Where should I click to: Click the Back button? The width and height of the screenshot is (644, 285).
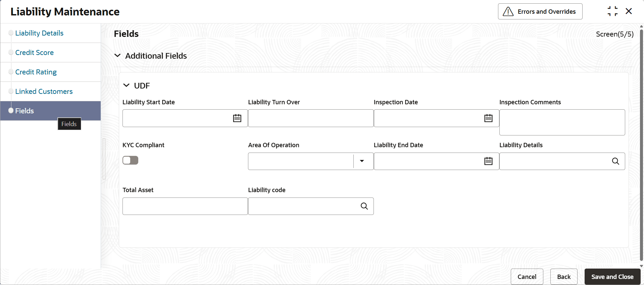click(x=564, y=277)
